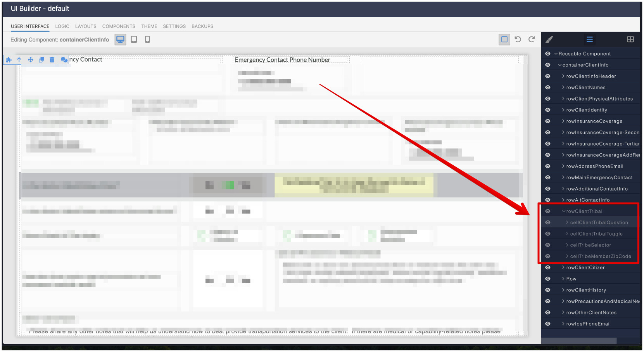Toggle visibility of rowOtherClientNotes
The width and height of the screenshot is (644, 352).
(x=548, y=312)
